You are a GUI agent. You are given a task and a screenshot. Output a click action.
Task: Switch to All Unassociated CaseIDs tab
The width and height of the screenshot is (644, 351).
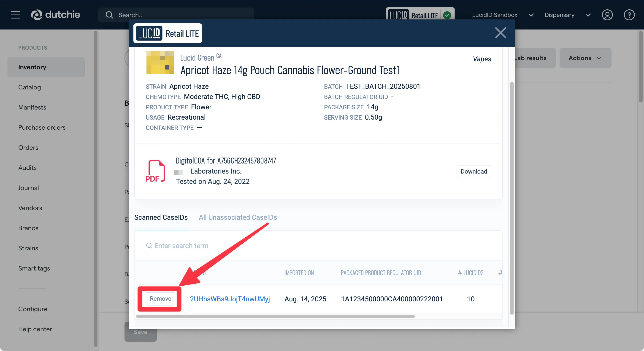238,217
